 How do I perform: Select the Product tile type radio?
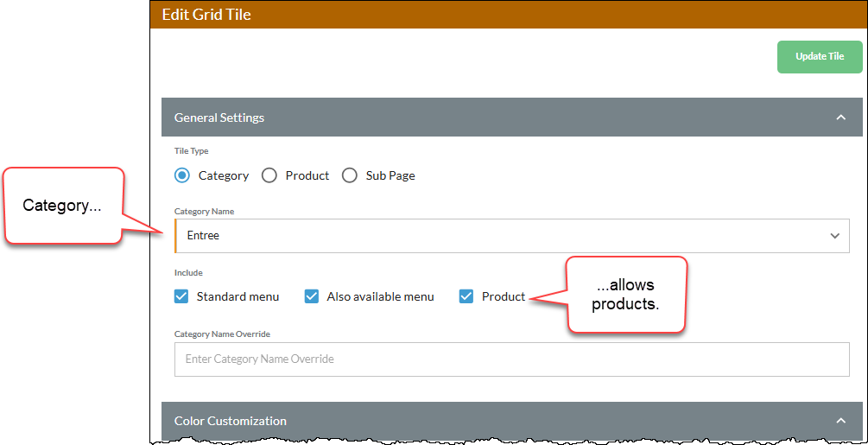click(269, 175)
